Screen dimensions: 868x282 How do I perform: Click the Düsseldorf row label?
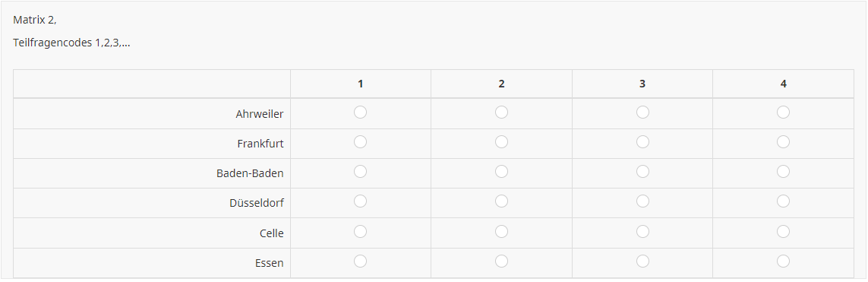[x=257, y=203]
